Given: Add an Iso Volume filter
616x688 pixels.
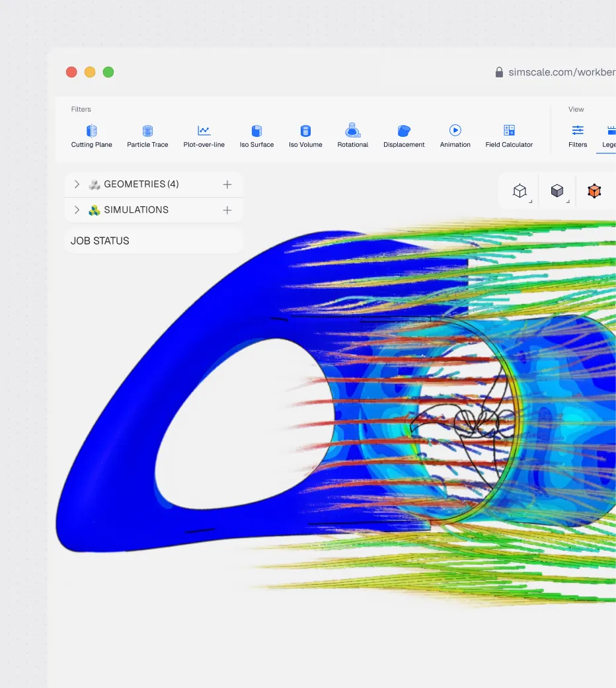Looking at the screenshot, I should tap(305, 136).
